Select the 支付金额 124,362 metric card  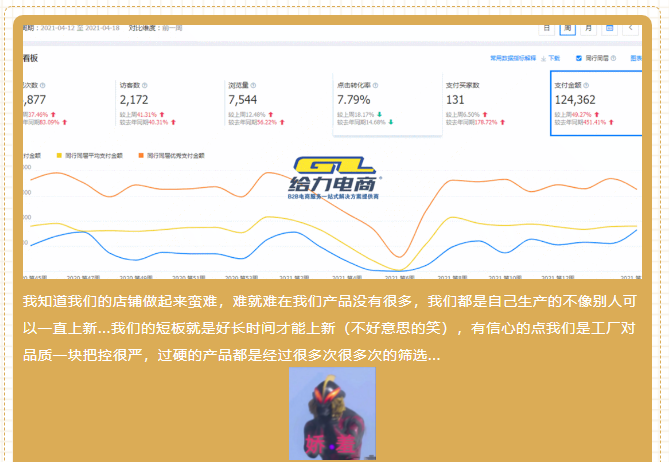point(594,105)
